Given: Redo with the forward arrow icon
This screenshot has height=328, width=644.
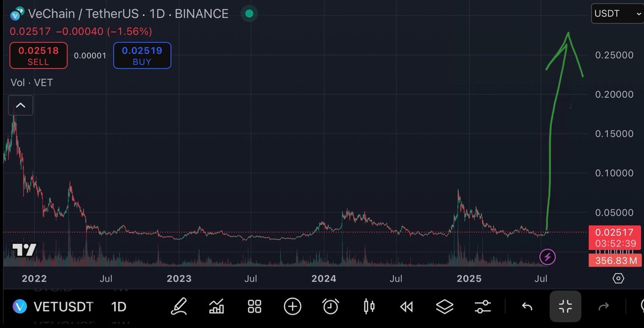Looking at the screenshot, I should click(x=604, y=307).
